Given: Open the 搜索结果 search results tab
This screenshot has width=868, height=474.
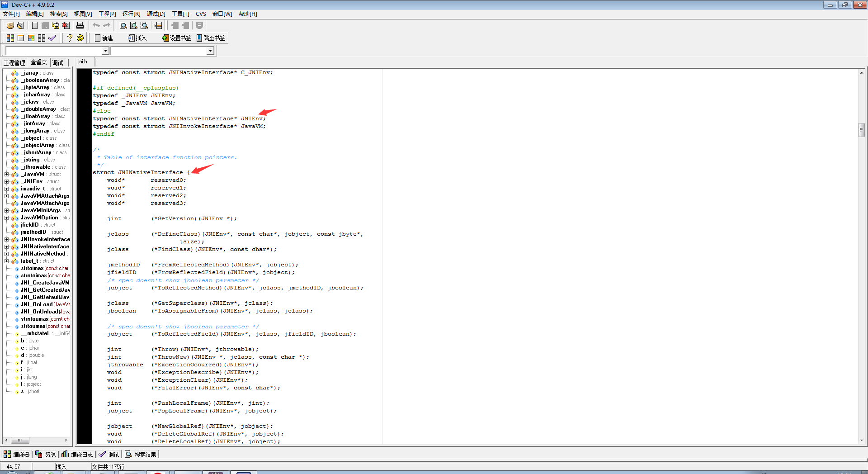Looking at the screenshot, I should pyautogui.click(x=141, y=455).
